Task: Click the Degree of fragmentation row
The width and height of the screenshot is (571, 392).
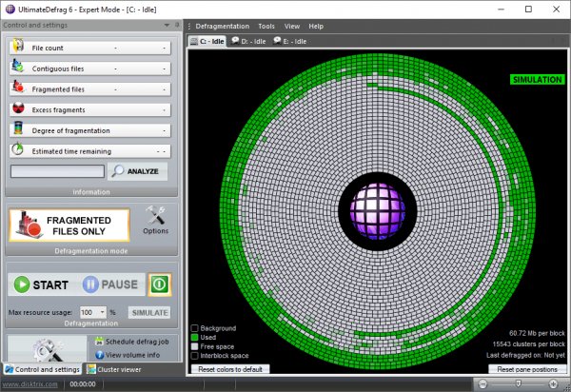Action: (90, 130)
